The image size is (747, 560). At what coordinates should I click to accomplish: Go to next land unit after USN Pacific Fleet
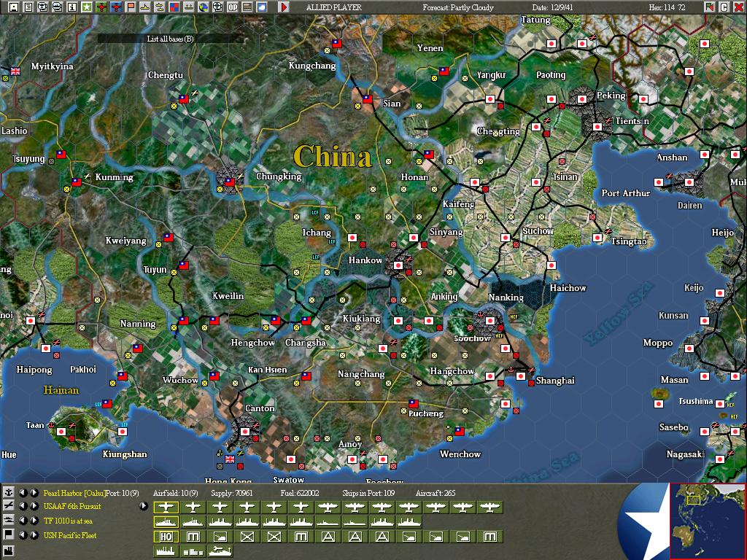point(34,534)
